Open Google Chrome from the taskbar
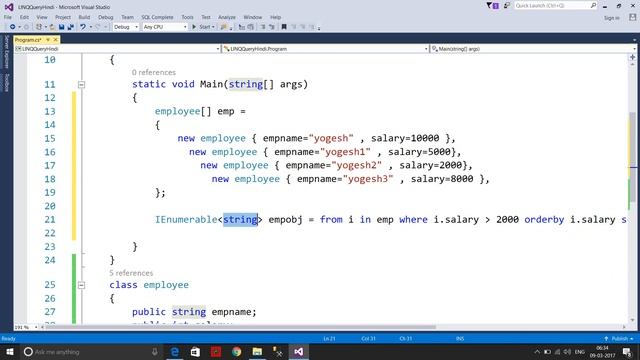The height and width of the screenshot is (360, 640). (x=236, y=351)
